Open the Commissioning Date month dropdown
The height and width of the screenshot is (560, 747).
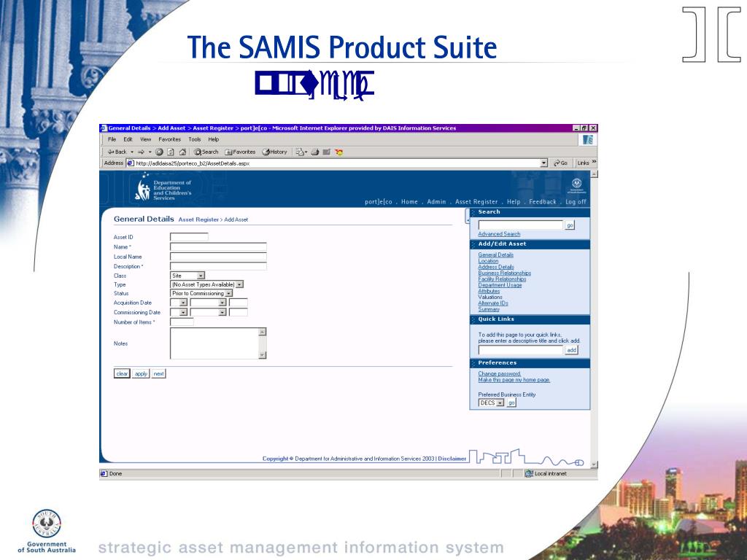pyautogui.click(x=208, y=312)
